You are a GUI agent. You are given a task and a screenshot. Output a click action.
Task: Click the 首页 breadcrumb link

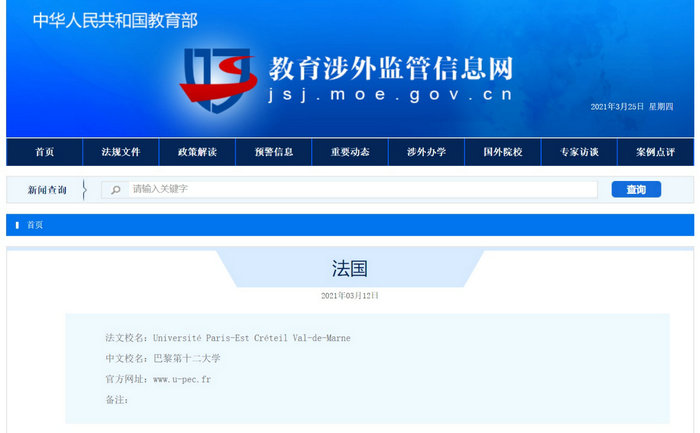tap(35, 225)
